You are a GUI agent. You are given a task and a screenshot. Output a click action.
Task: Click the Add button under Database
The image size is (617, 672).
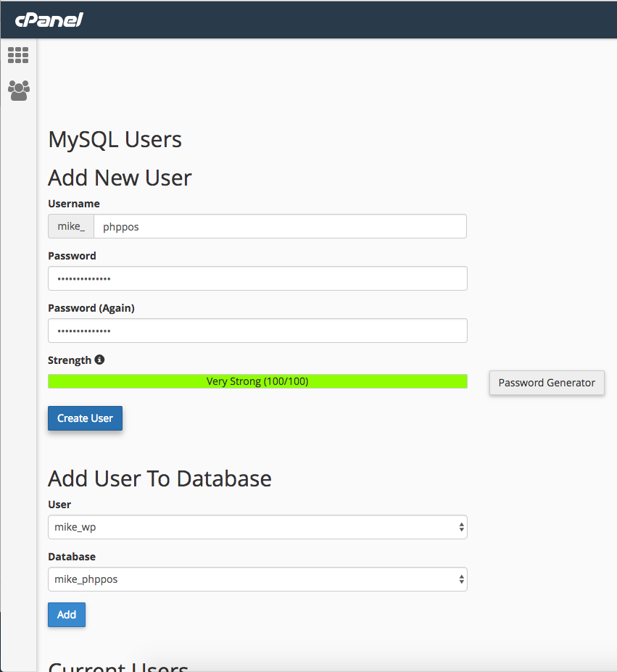tap(67, 615)
